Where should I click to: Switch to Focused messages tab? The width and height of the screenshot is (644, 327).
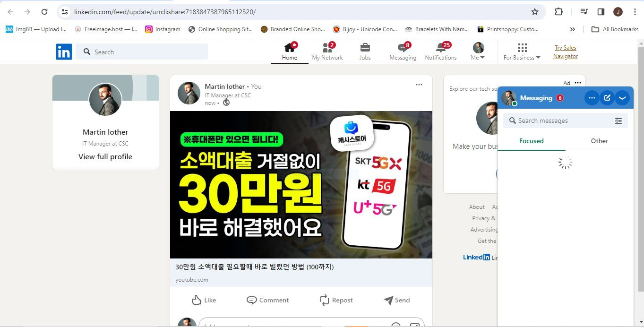point(532,141)
